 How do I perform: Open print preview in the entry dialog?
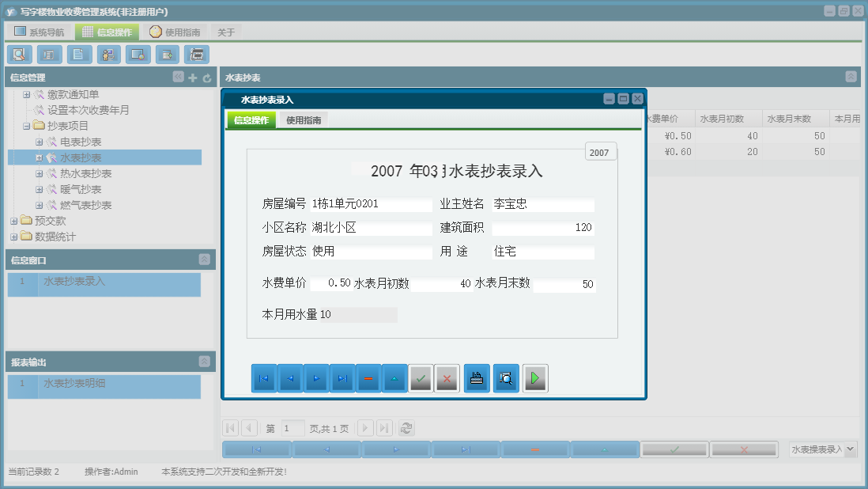pyautogui.click(x=506, y=378)
